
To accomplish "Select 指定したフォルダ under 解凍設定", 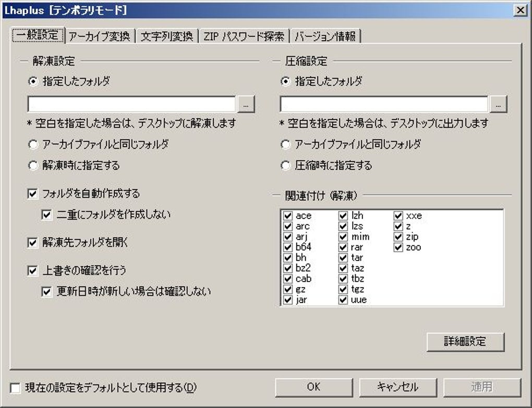I will (33, 82).
